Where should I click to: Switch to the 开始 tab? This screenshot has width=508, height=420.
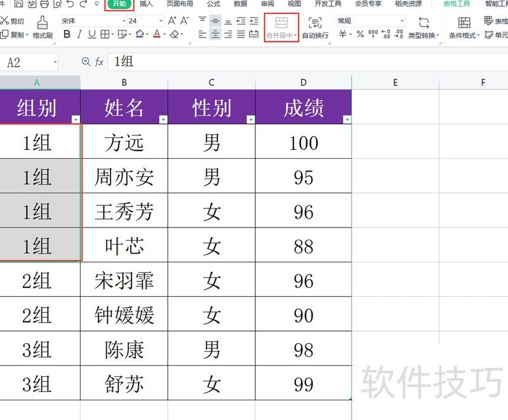(x=119, y=4)
